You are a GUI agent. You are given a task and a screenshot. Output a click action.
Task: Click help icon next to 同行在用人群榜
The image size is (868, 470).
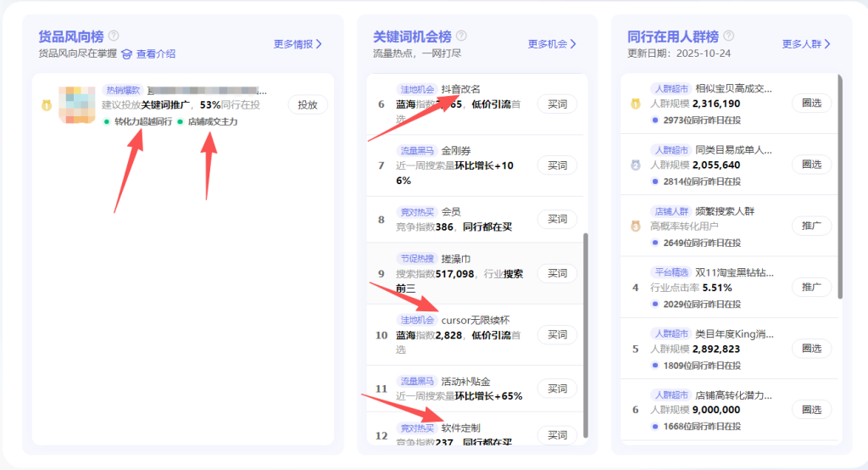[728, 36]
